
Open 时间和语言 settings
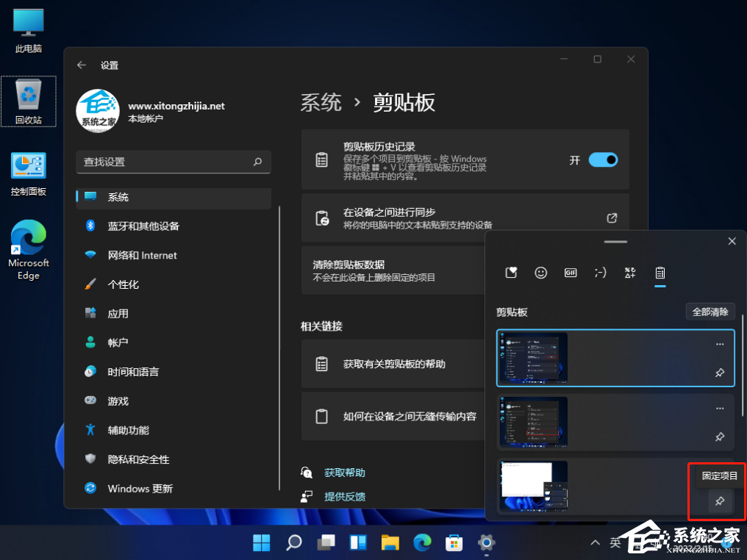coord(174,372)
